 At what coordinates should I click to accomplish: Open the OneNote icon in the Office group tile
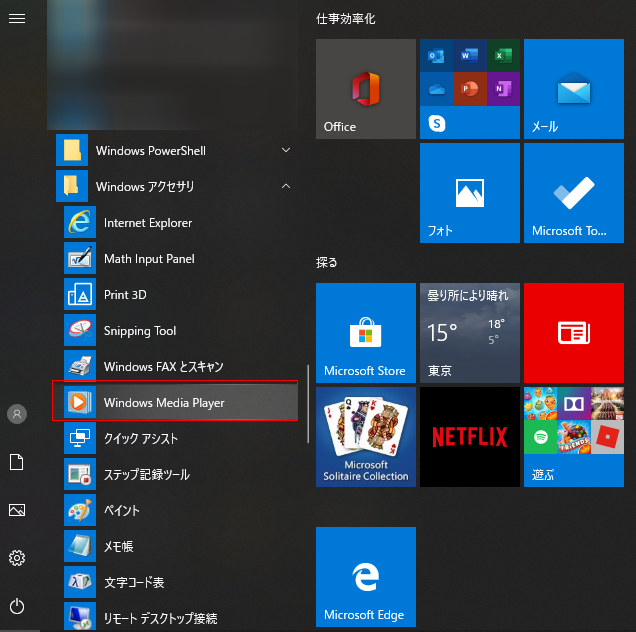[x=503, y=89]
